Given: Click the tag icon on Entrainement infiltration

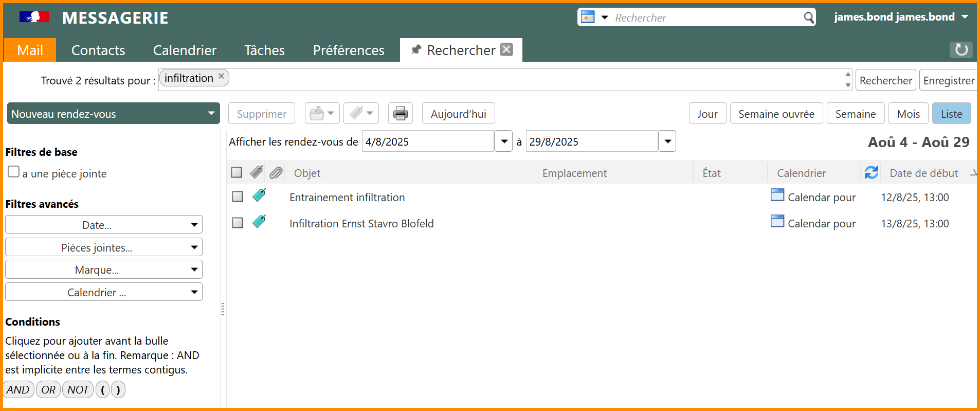Looking at the screenshot, I should [x=259, y=196].
